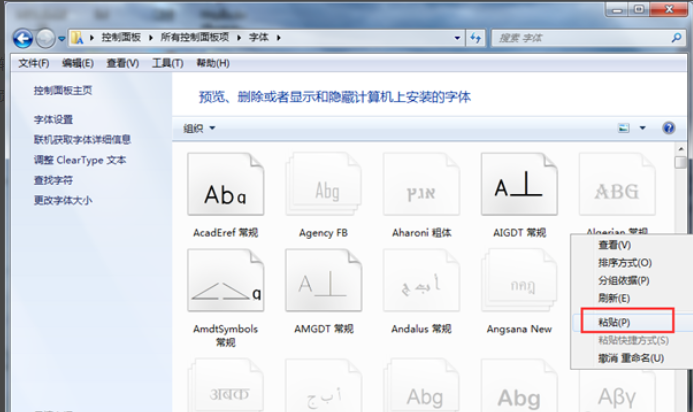693x412 pixels.
Task: Expand the 组织 dropdown menu
Action: pyautogui.click(x=199, y=128)
